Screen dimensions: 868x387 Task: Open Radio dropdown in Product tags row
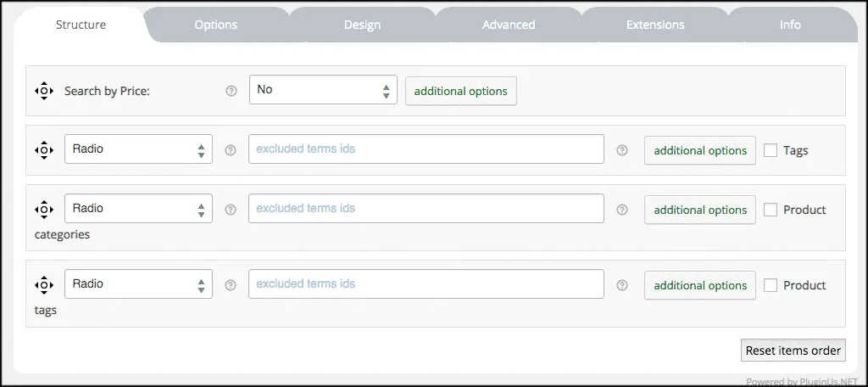[138, 283]
